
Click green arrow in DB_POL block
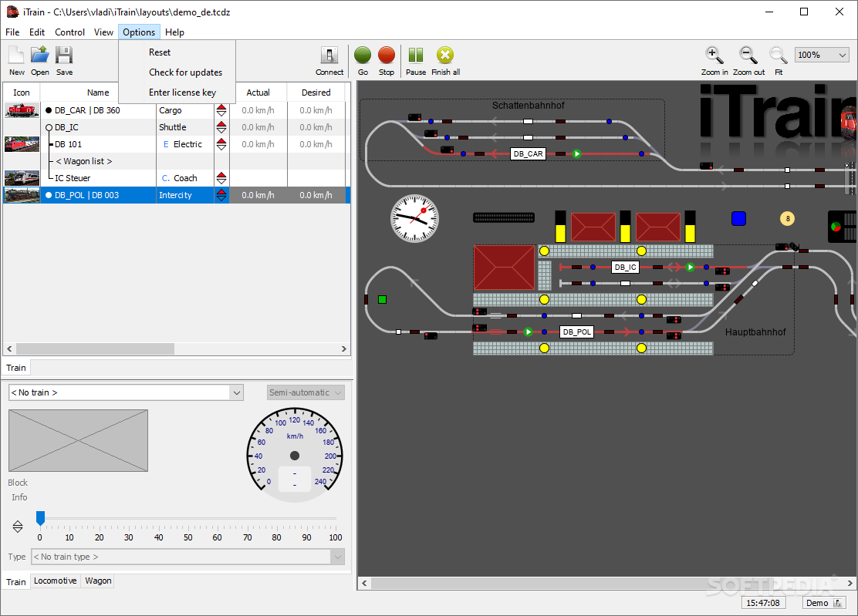[528, 332]
